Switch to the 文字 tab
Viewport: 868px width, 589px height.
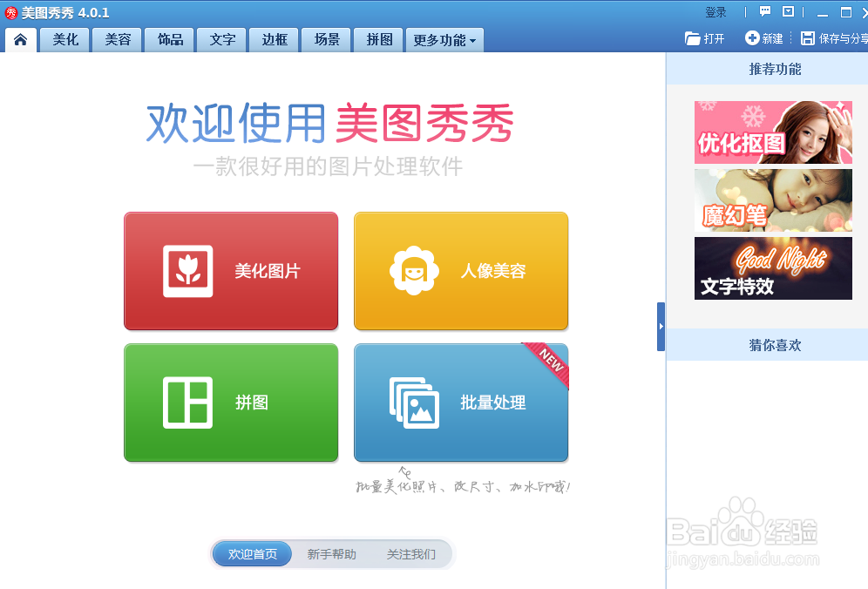point(222,40)
